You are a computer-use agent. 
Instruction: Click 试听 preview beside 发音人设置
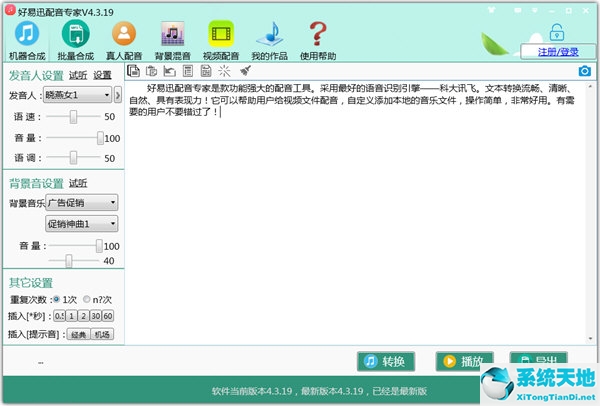tap(78, 75)
